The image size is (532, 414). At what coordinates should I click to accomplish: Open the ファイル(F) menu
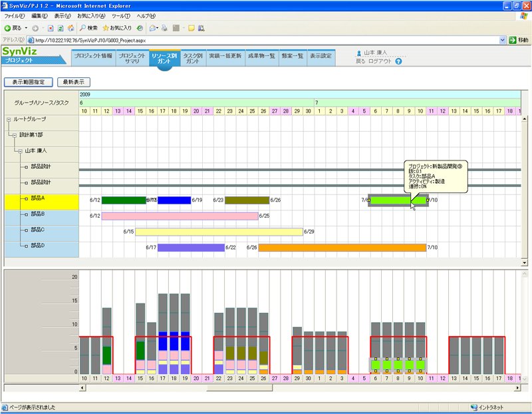coord(15,16)
